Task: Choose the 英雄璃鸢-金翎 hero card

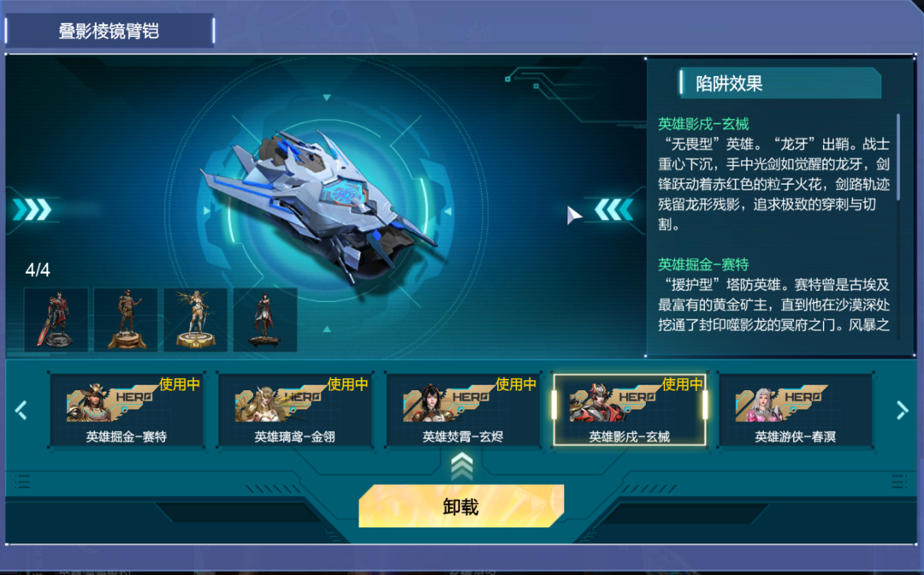Action: coord(294,410)
